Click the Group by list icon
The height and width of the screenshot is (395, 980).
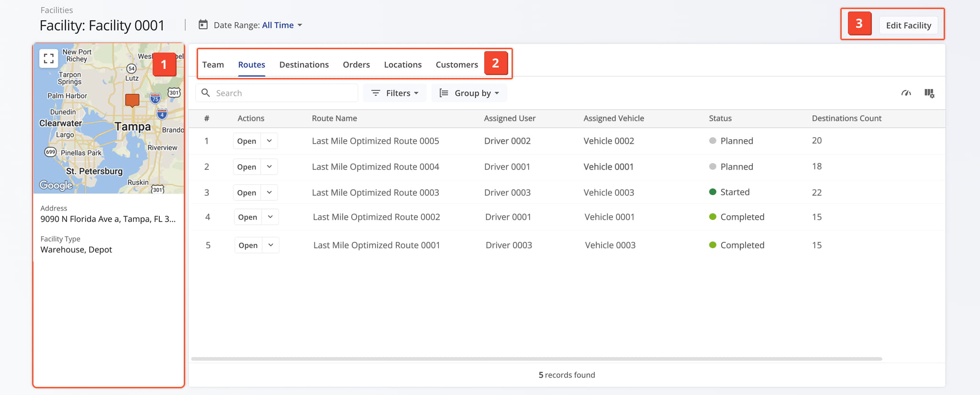point(444,93)
